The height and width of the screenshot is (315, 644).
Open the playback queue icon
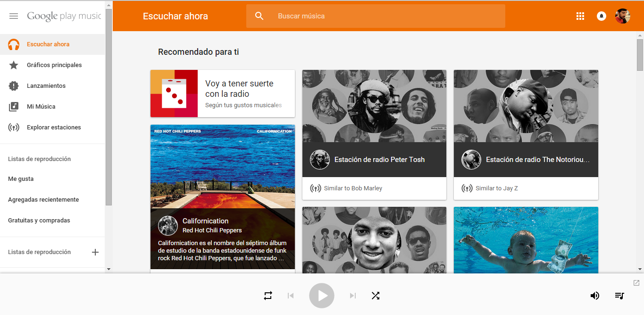[x=619, y=296]
